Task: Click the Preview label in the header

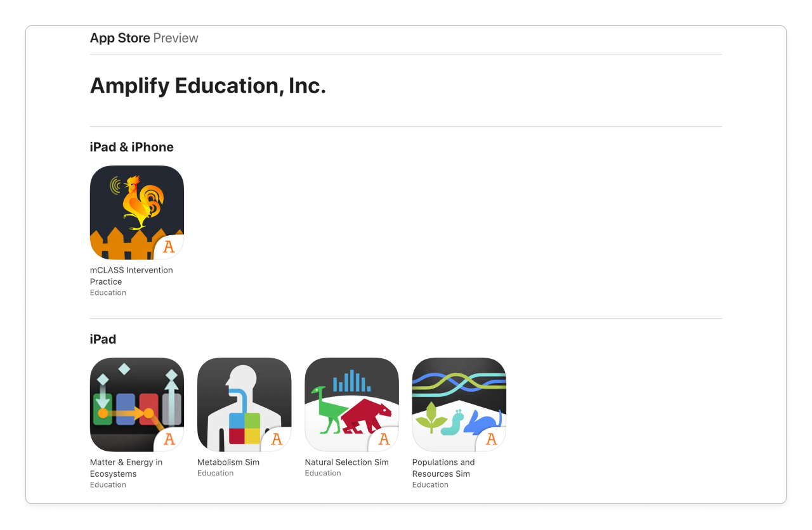Action: click(176, 38)
